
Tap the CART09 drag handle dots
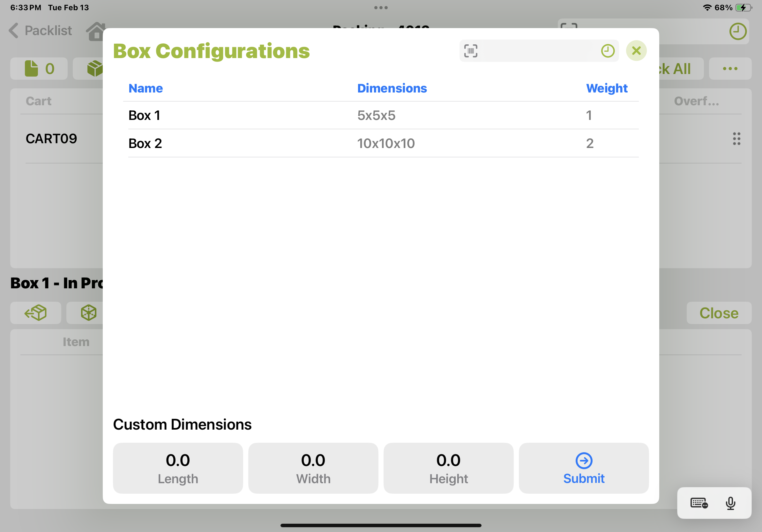(x=736, y=139)
